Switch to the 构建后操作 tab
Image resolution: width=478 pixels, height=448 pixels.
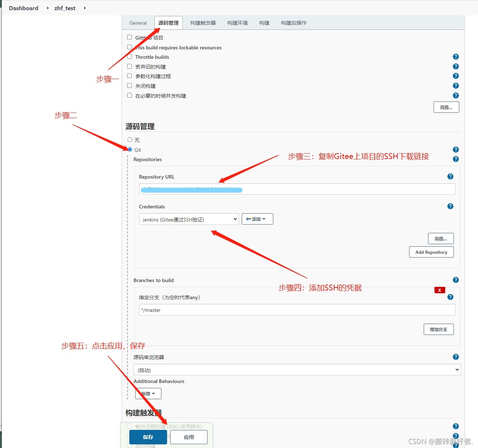click(x=294, y=23)
